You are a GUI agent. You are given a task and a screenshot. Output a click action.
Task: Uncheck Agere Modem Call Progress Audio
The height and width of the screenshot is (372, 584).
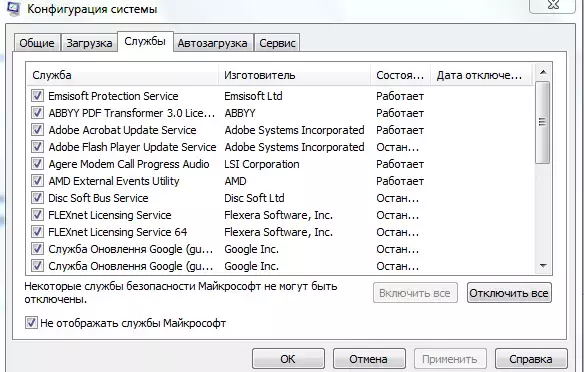pyautogui.click(x=37, y=164)
